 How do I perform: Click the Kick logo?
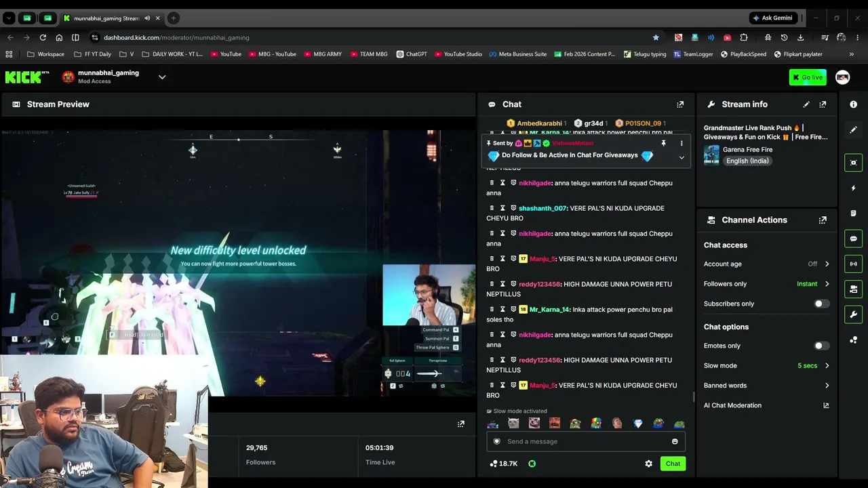pos(27,77)
